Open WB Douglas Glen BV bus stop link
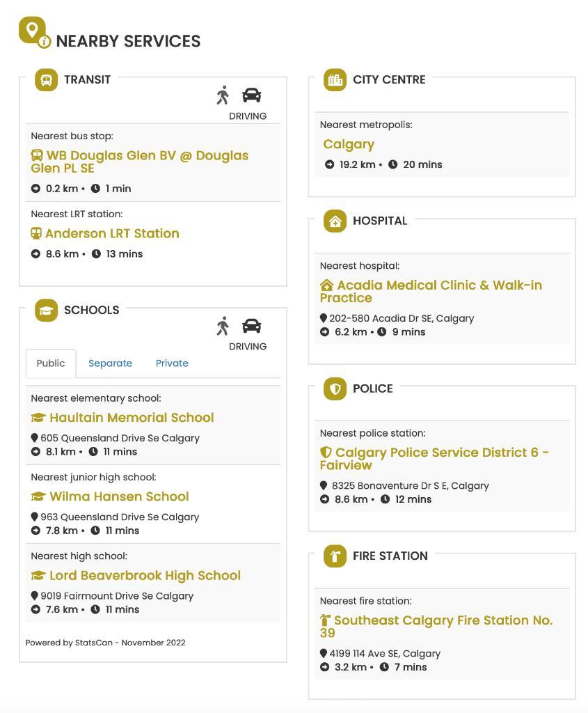The image size is (588, 713). pos(139,162)
